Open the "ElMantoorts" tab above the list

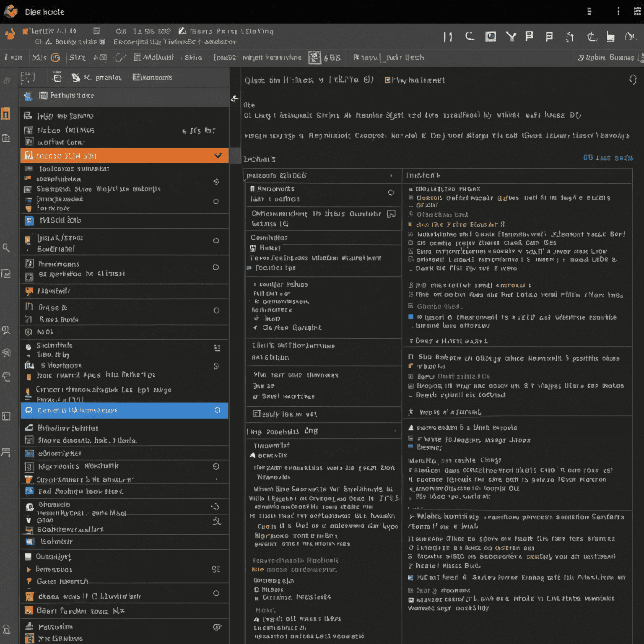152,78
